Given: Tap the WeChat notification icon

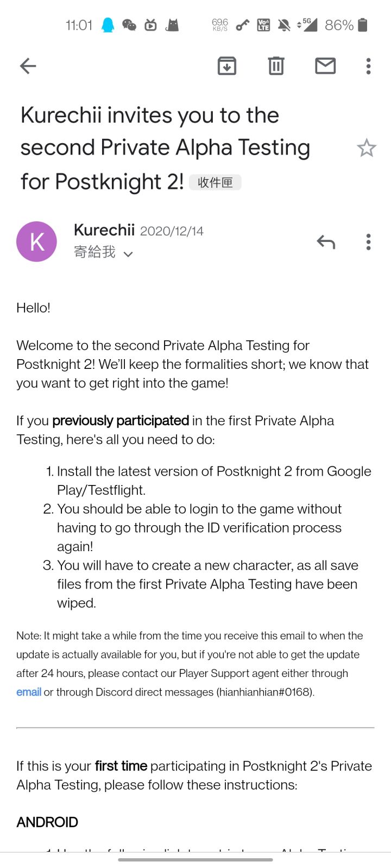Looking at the screenshot, I should 129,25.
